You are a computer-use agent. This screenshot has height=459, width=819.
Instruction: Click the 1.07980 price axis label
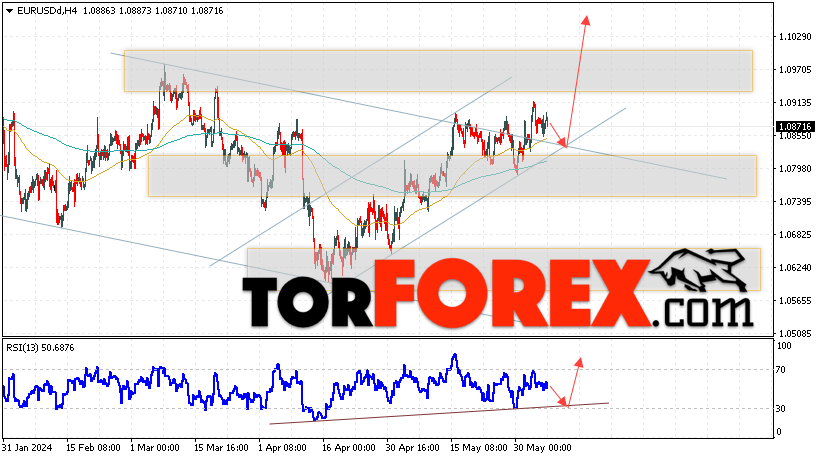[795, 168]
